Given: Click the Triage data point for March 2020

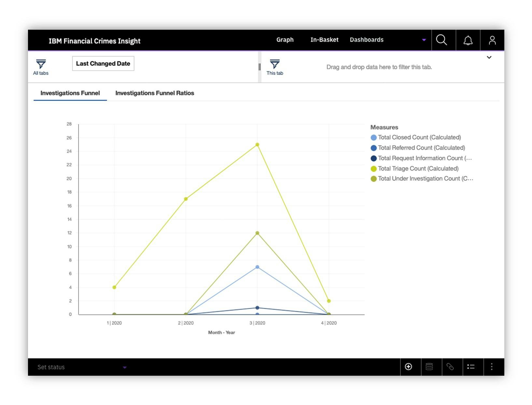Looking at the screenshot, I should click(257, 144).
